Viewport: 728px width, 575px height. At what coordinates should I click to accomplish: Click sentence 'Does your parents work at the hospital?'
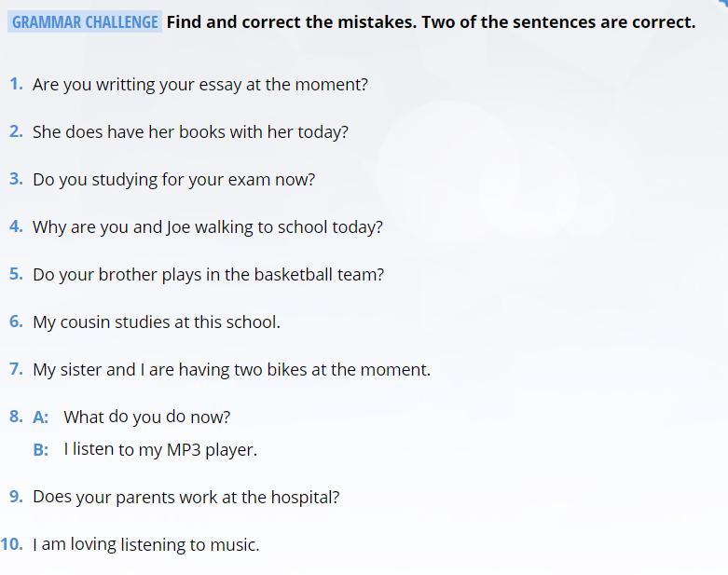[185, 498]
